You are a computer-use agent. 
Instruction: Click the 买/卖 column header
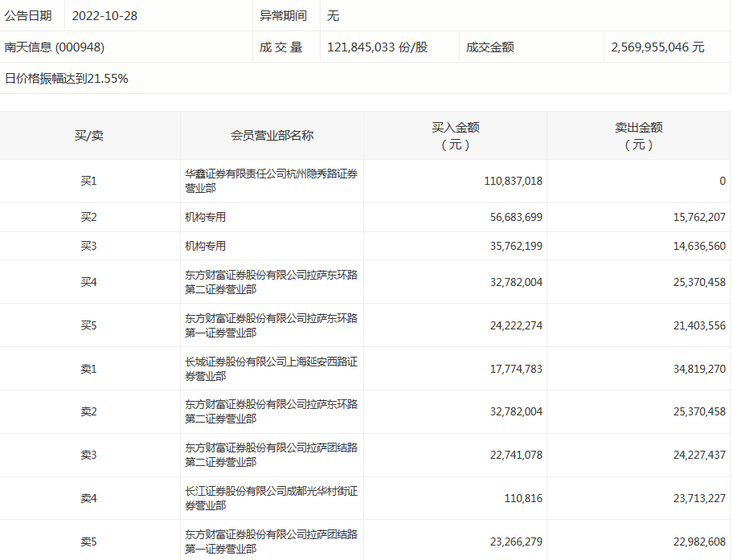point(89,136)
